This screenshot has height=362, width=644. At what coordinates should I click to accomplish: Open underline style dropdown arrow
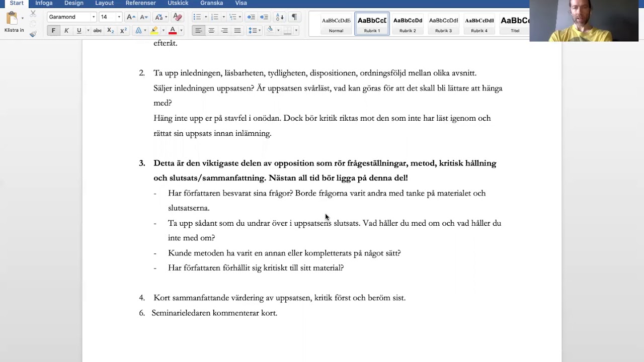click(x=88, y=31)
